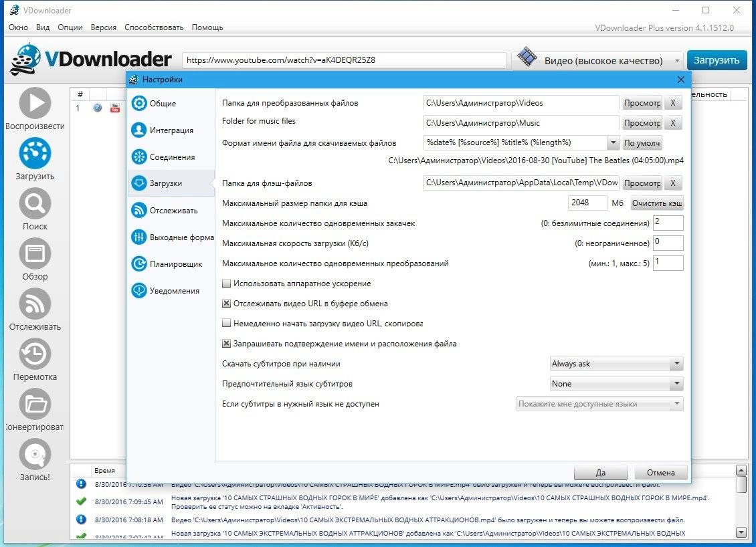Click Просмотр for music files folder
Viewport: 756px width, 547px height.
[x=642, y=123]
